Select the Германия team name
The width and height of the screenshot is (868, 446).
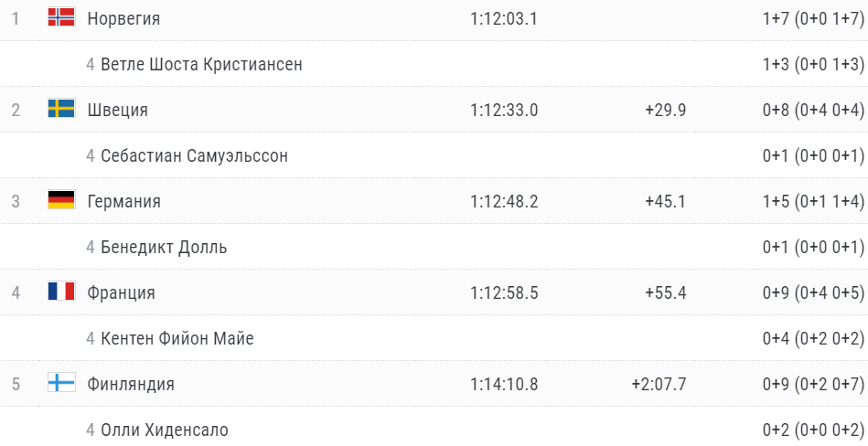(x=123, y=201)
